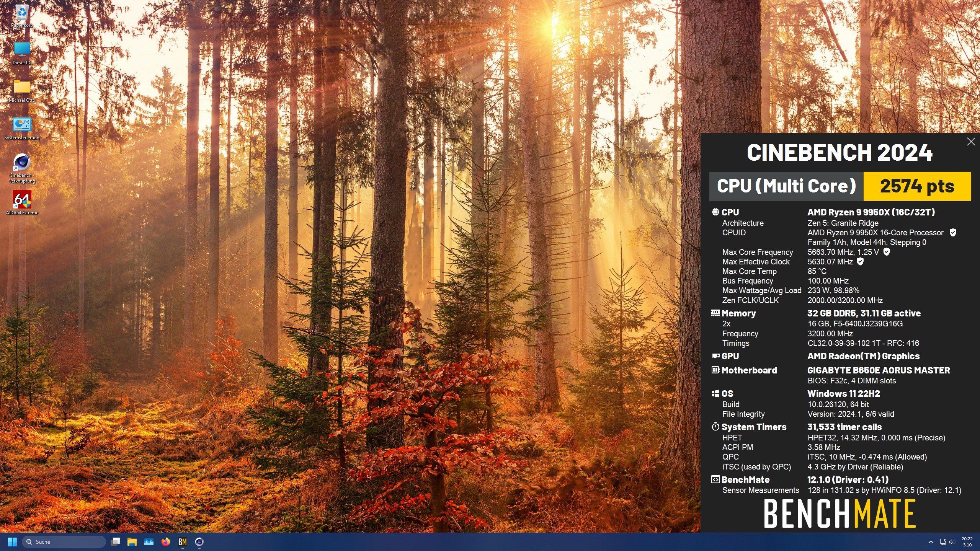Switch to BenchMate taskbar icon

(x=183, y=542)
